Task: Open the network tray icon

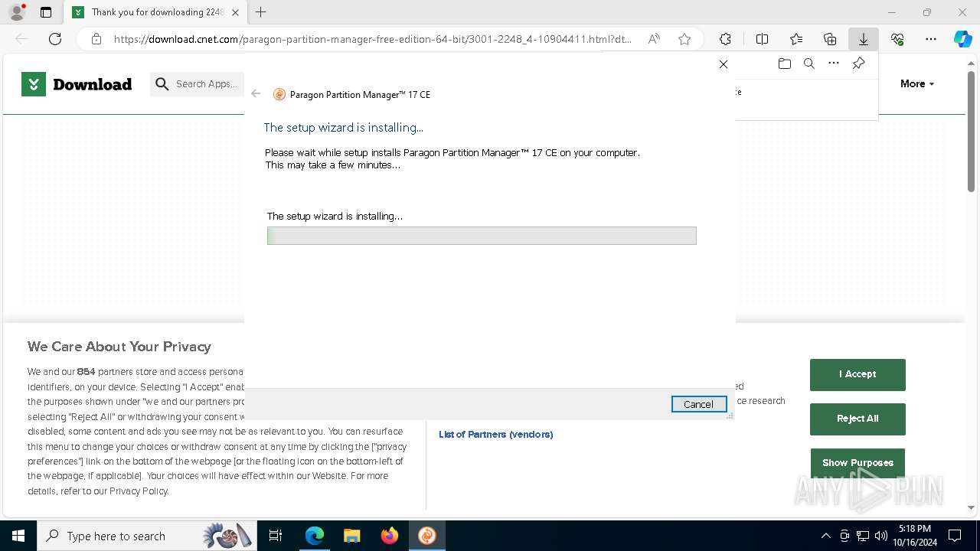Action: [863, 536]
